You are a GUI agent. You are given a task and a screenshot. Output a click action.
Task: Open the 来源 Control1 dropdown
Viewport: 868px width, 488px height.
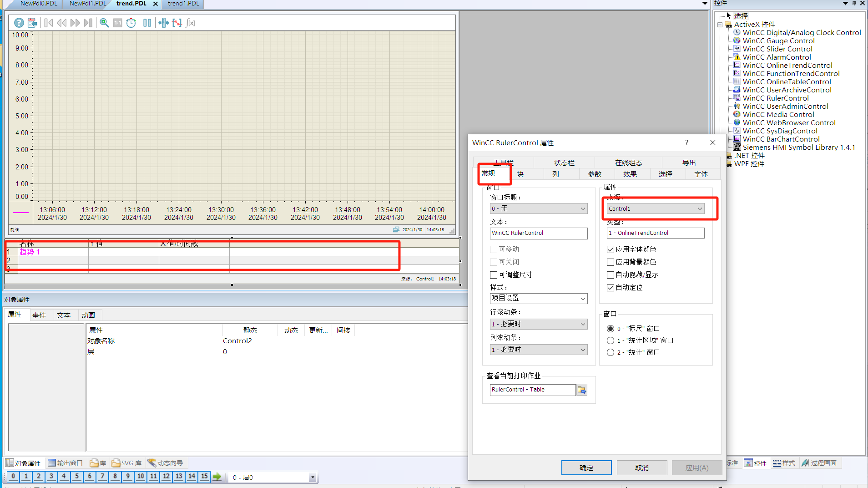coord(656,209)
